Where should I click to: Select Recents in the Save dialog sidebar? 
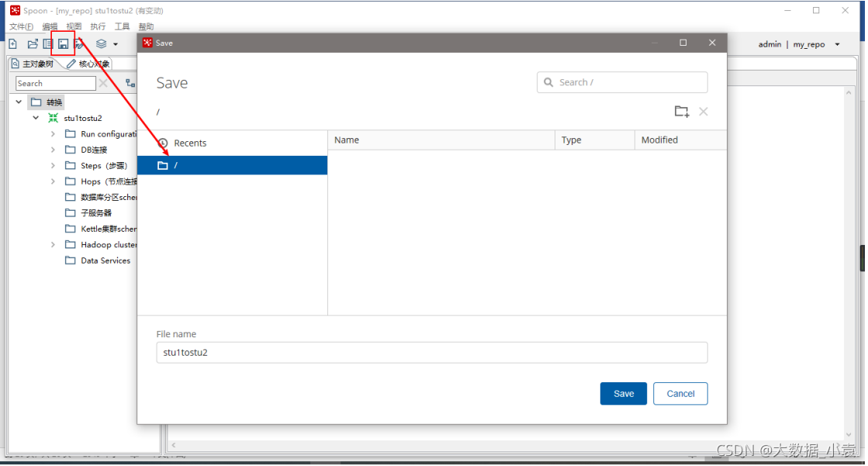233,143
